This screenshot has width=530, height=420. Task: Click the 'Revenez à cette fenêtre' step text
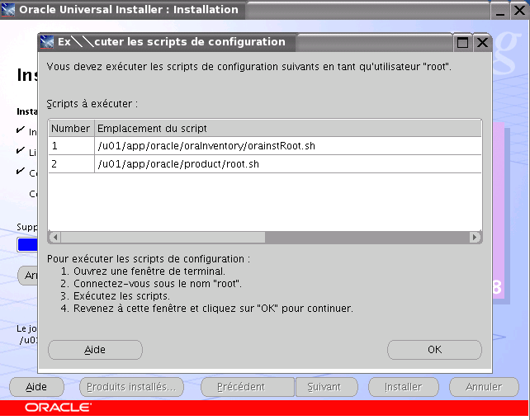point(213,309)
